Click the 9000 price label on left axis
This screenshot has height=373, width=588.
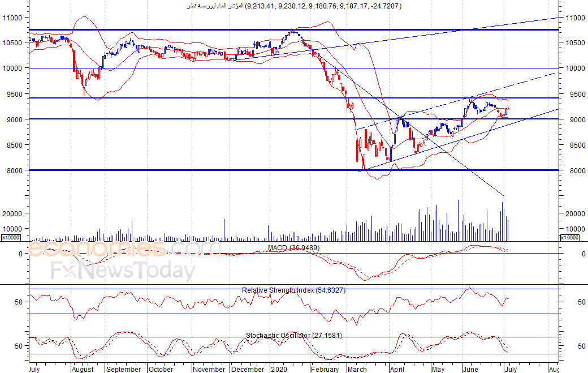14,119
